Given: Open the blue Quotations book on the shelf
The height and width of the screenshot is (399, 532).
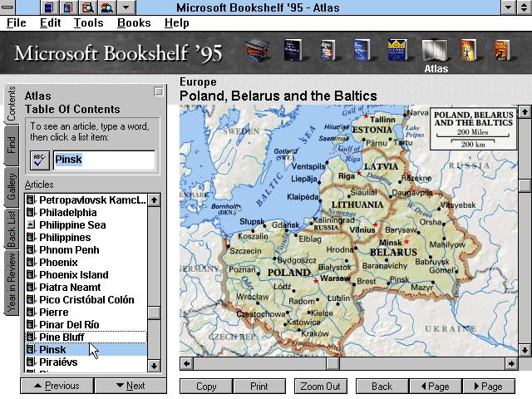Looking at the screenshot, I should 362,51.
